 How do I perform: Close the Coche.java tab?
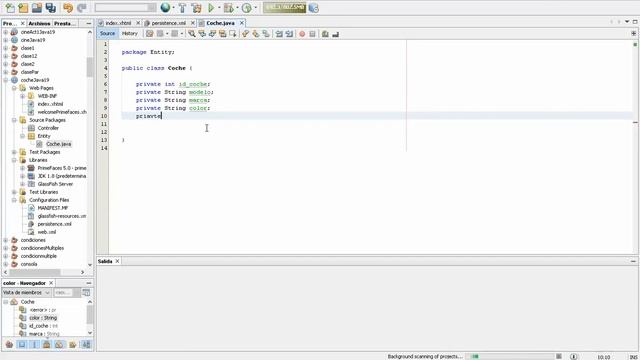click(242, 23)
